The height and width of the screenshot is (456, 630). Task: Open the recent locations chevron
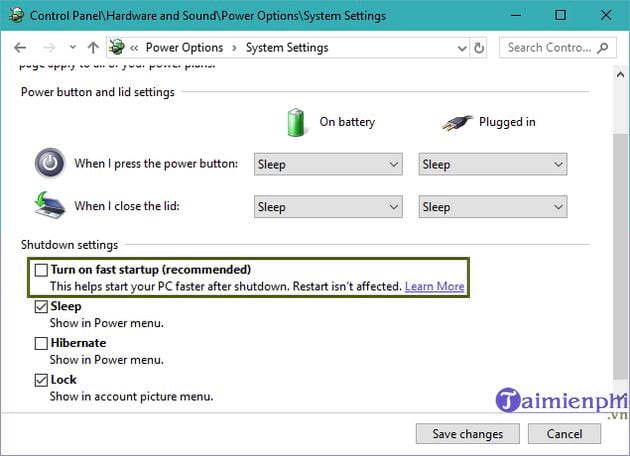tap(72, 47)
